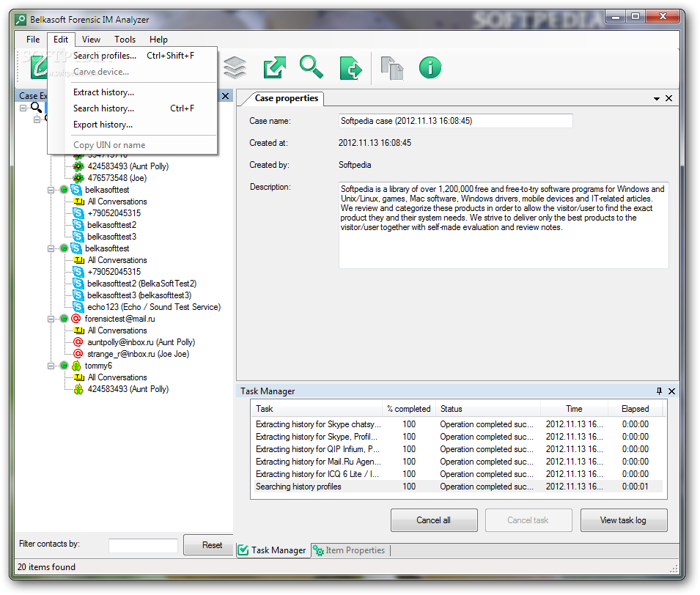Select the Searching history profiles task row
700x595 pixels.
pos(458,487)
